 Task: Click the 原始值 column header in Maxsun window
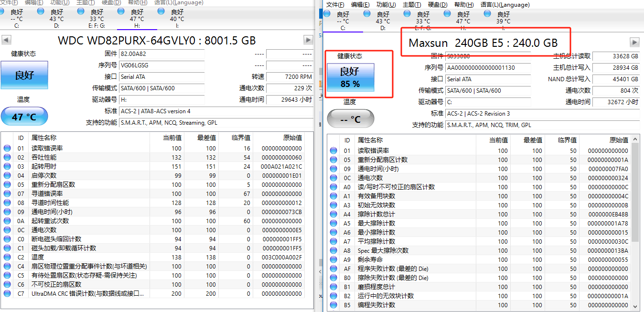605,140
